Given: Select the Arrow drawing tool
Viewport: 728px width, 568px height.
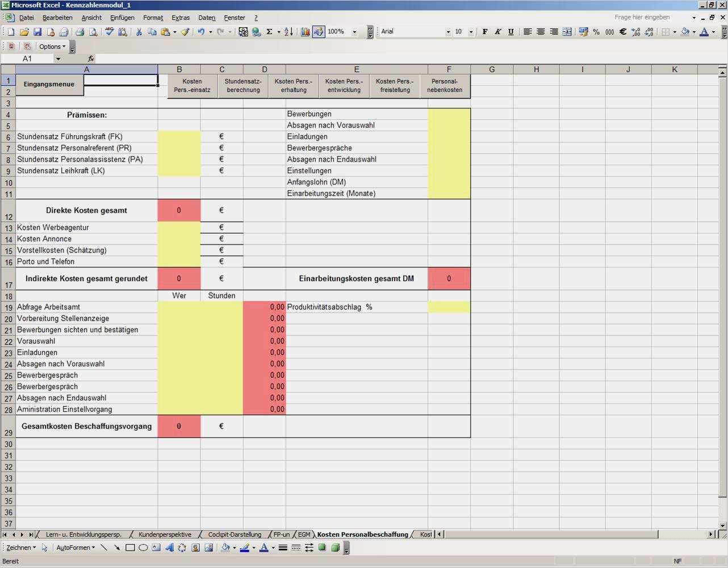Looking at the screenshot, I should [x=116, y=548].
